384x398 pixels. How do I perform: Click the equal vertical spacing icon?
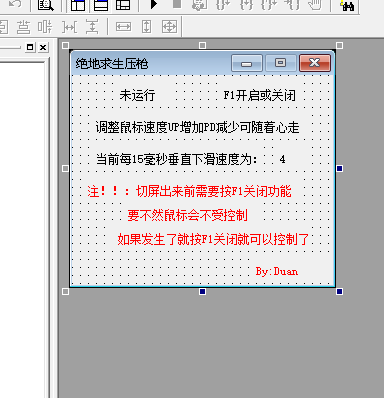click(x=92, y=27)
